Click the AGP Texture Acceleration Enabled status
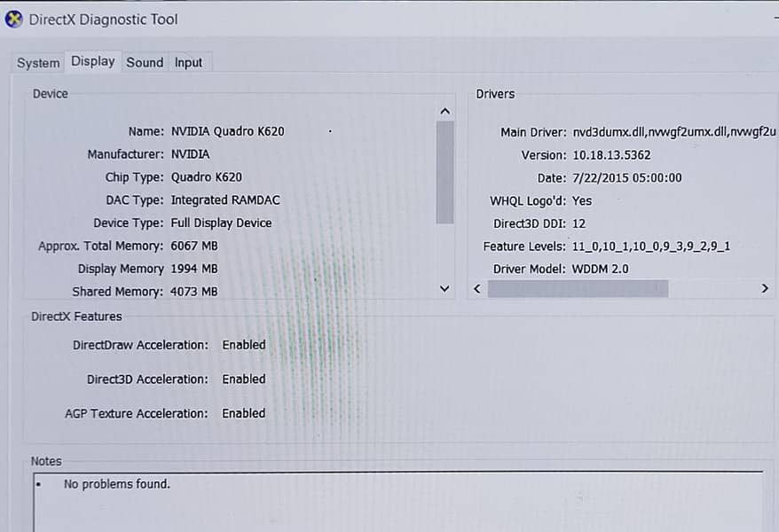This screenshot has height=532, width=779. 243,413
